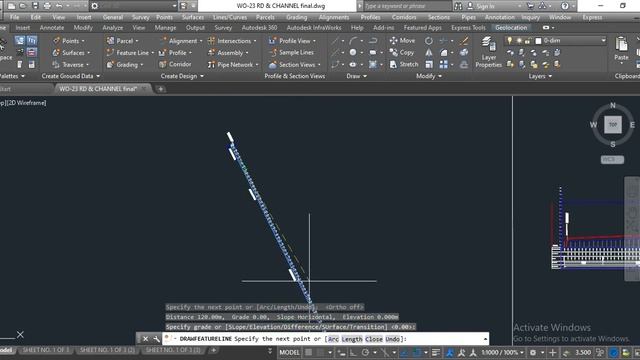Toggle ortho mode in status bar
The width and height of the screenshot is (640, 360).
[x=353, y=352]
